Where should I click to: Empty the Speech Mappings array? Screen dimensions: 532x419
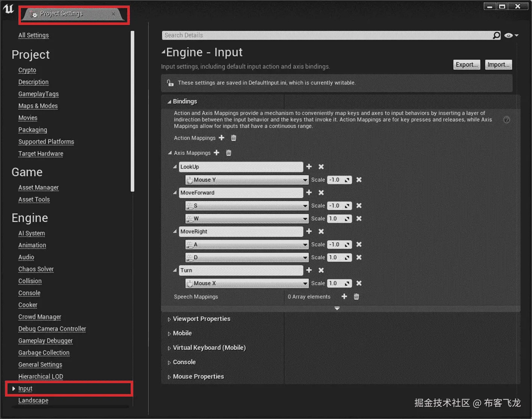(x=356, y=297)
